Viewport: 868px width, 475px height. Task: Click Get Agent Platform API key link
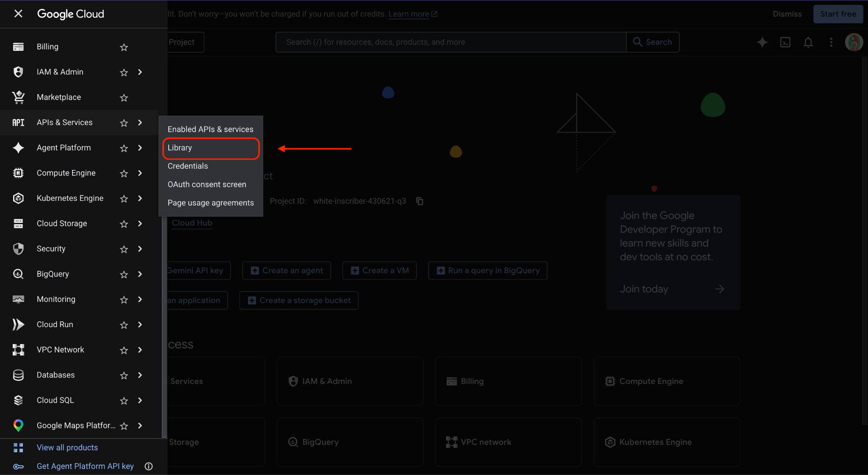click(x=85, y=466)
